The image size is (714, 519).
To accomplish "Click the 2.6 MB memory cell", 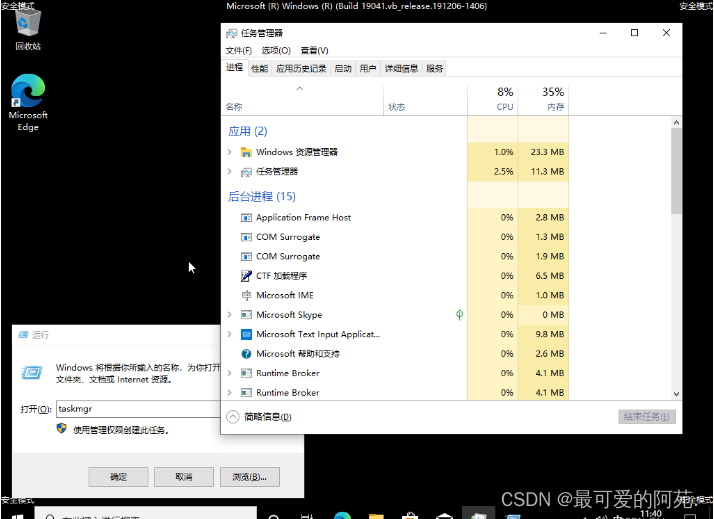I will [543, 354].
